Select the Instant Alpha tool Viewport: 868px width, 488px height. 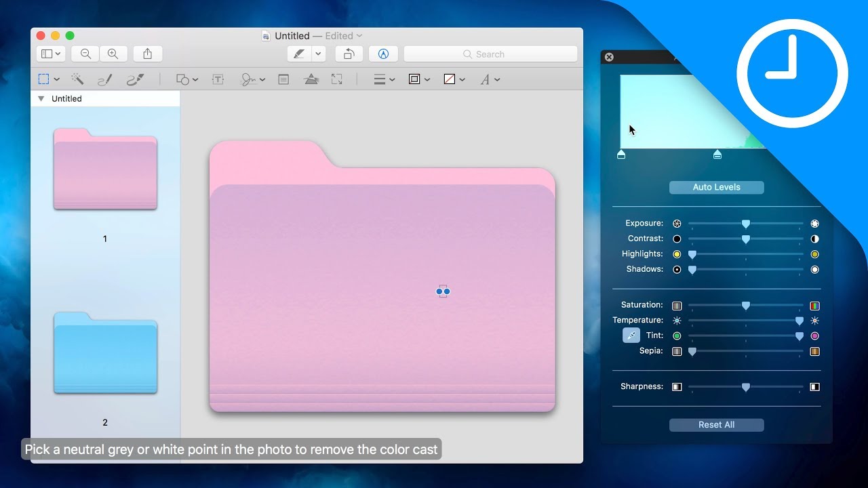[77, 79]
